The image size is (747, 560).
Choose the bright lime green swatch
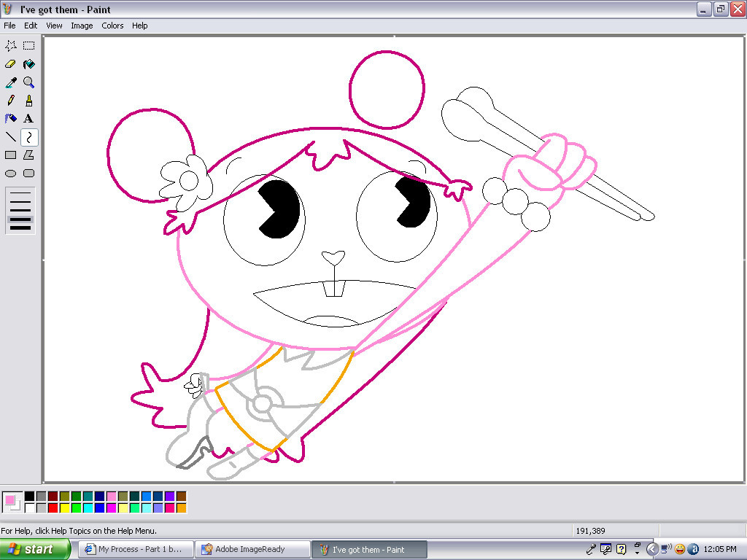(x=76, y=508)
